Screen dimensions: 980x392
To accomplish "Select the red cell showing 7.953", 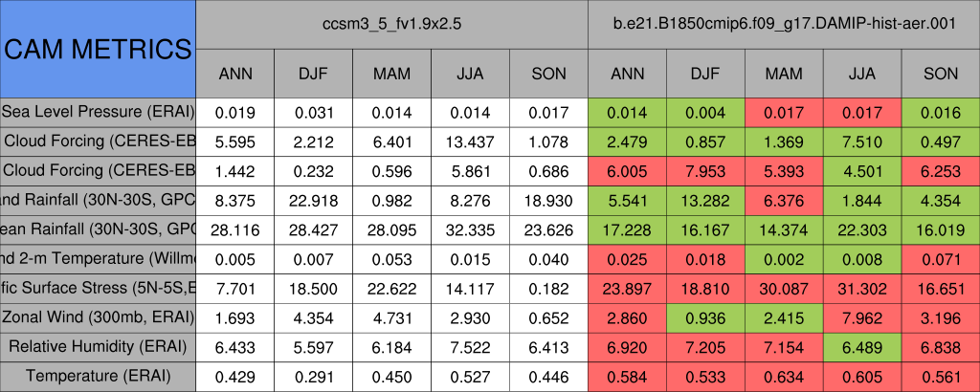I will (705, 170).
